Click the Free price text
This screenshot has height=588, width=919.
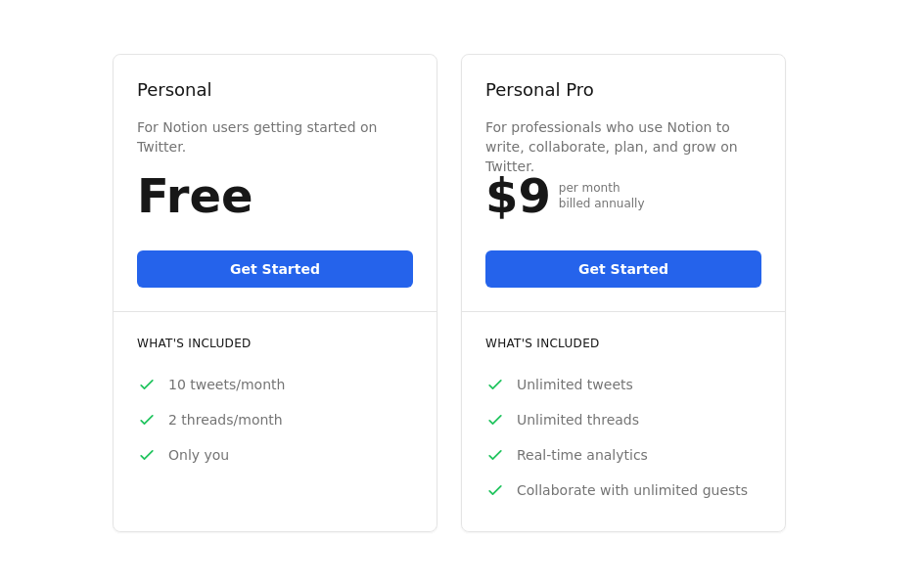click(x=195, y=196)
